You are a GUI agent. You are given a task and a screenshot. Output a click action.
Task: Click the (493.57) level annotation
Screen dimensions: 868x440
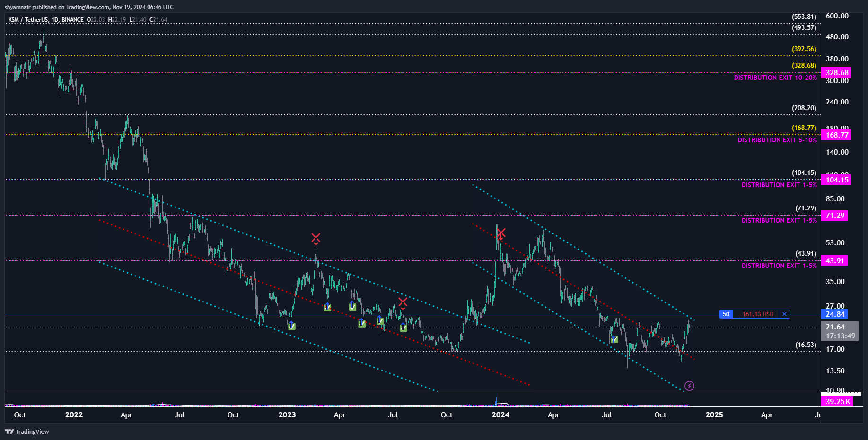pyautogui.click(x=804, y=27)
